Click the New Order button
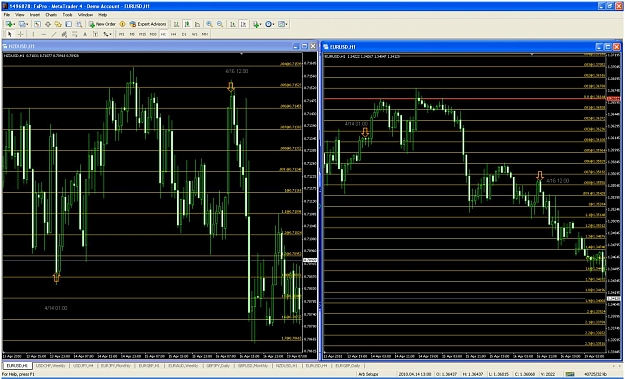625x379 pixels. tap(103, 24)
